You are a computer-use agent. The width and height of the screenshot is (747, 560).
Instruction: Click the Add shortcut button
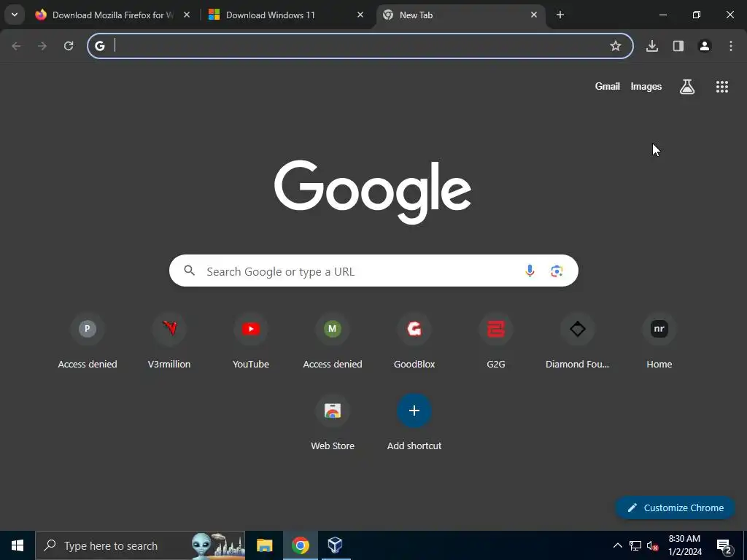click(x=414, y=424)
